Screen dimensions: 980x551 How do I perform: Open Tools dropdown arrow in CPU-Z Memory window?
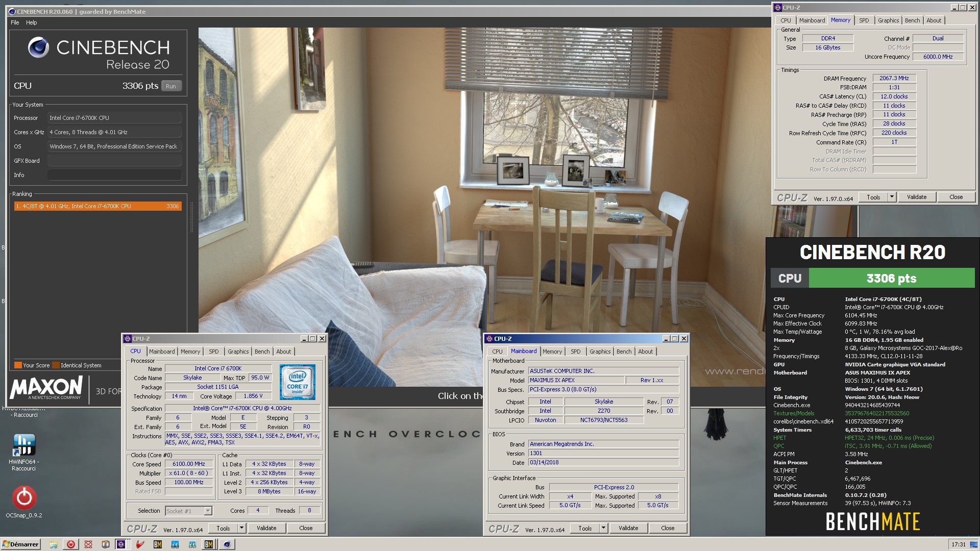point(892,197)
